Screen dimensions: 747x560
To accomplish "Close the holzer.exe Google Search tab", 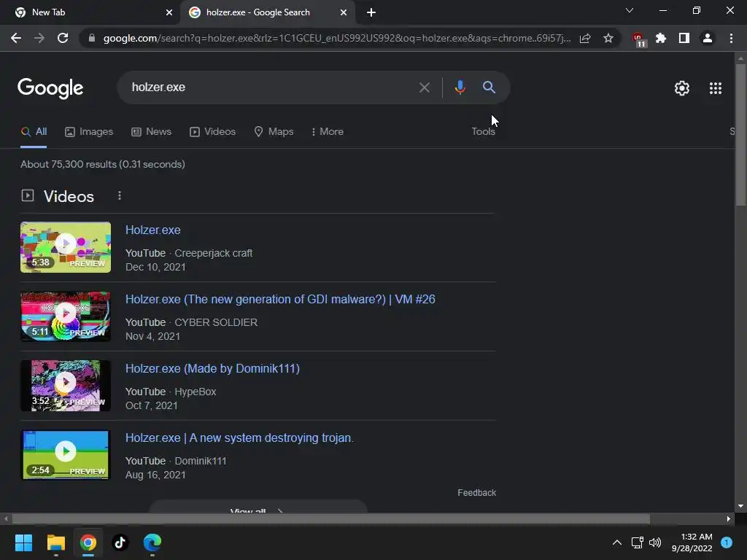I will click(x=344, y=12).
